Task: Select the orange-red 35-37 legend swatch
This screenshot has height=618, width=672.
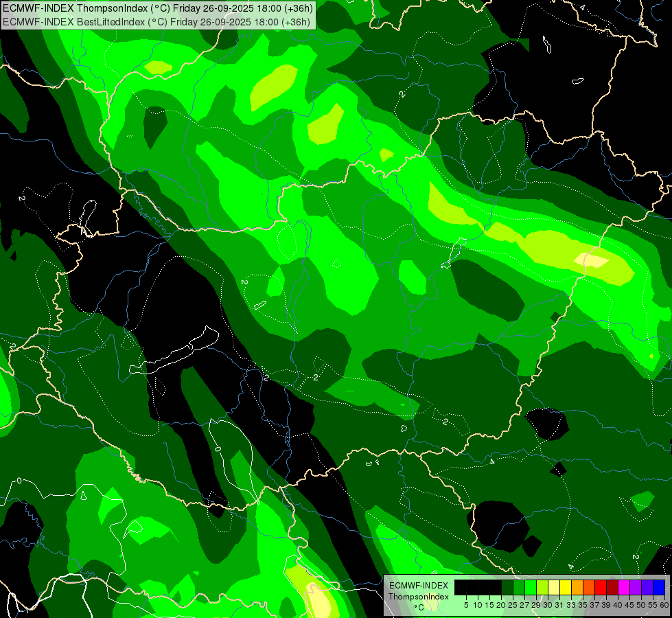Action: [x=589, y=587]
